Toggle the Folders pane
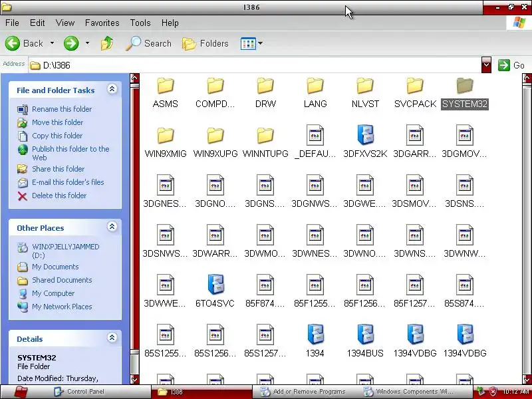This screenshot has width=532, height=399. (205, 43)
